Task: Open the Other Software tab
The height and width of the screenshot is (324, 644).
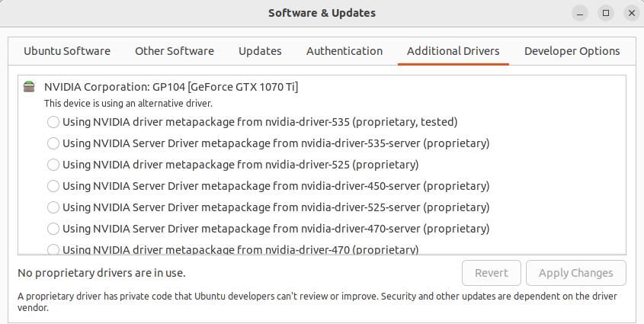Action: 175,51
